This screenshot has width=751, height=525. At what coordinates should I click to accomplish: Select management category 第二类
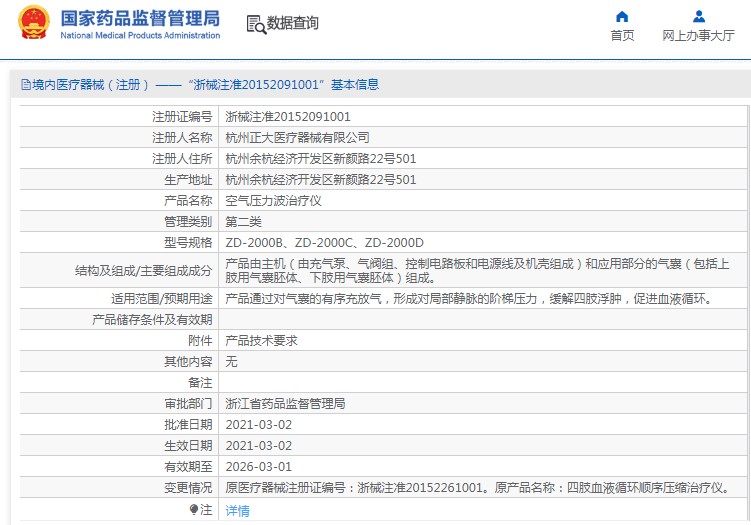click(x=243, y=222)
